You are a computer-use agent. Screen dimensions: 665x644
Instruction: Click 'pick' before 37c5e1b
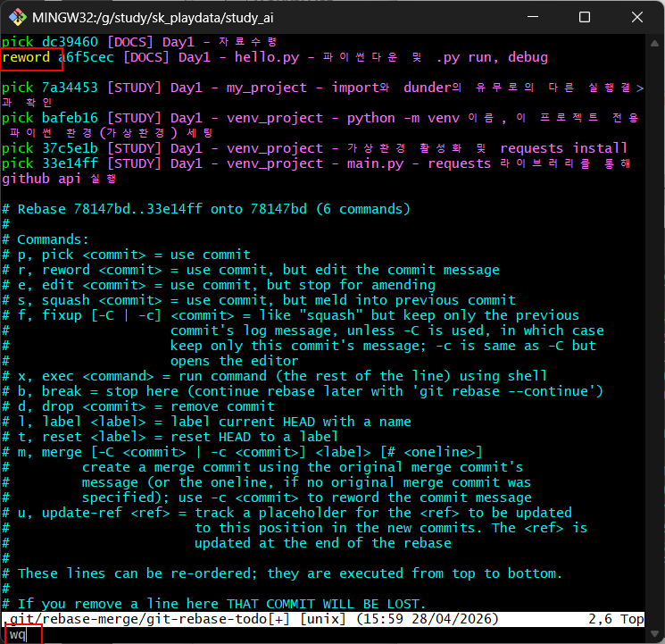18,148
